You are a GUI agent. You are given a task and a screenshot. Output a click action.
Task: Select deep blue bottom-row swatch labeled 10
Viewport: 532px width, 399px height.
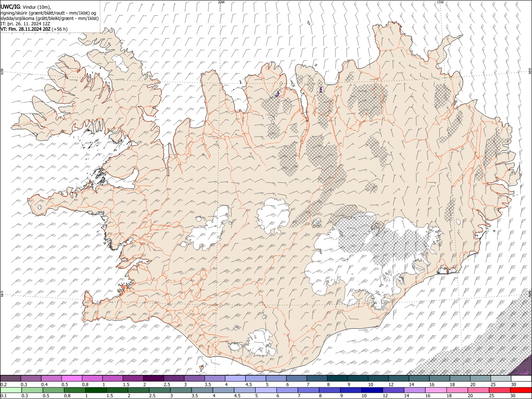coord(372,390)
